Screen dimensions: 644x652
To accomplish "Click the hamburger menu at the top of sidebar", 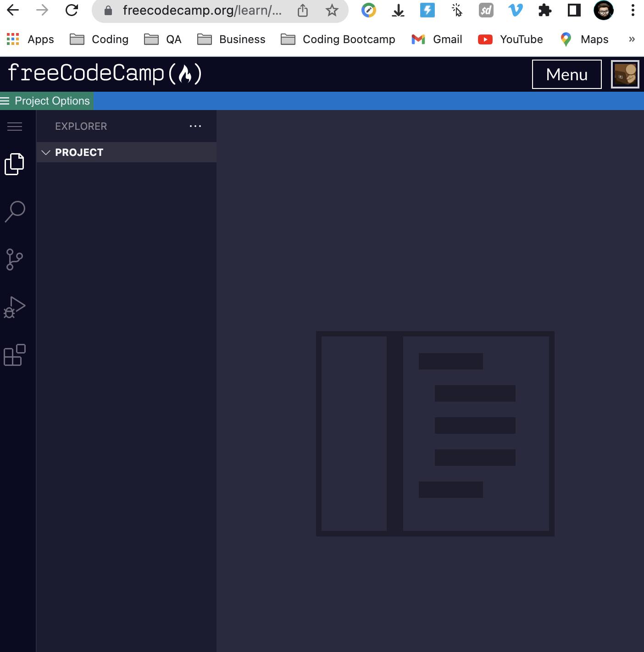I will pos(14,126).
